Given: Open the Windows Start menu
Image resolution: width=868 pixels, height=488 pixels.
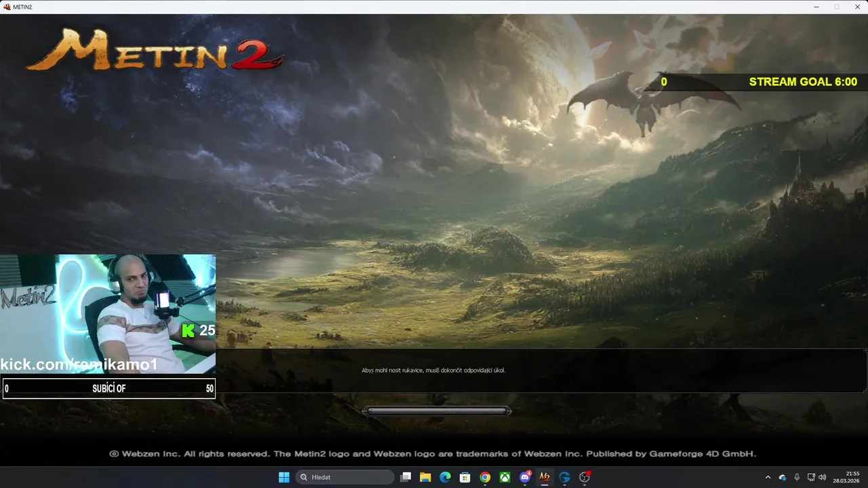Looking at the screenshot, I should click(284, 477).
